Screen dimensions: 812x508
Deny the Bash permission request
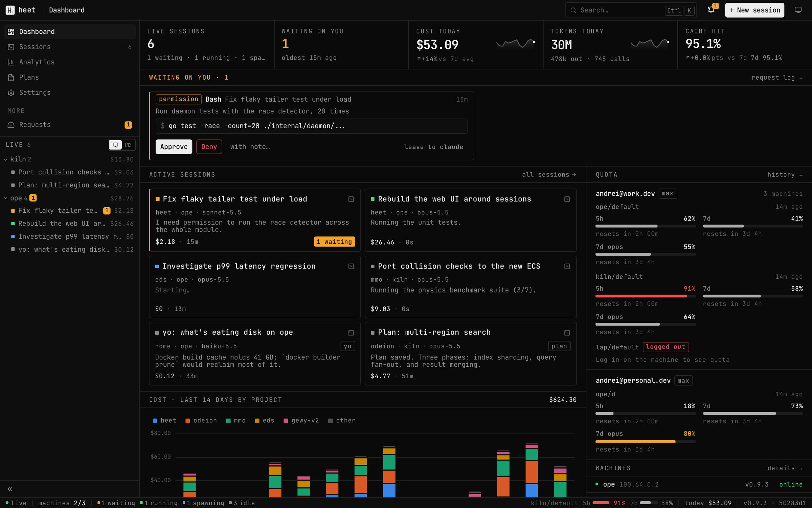(209, 147)
